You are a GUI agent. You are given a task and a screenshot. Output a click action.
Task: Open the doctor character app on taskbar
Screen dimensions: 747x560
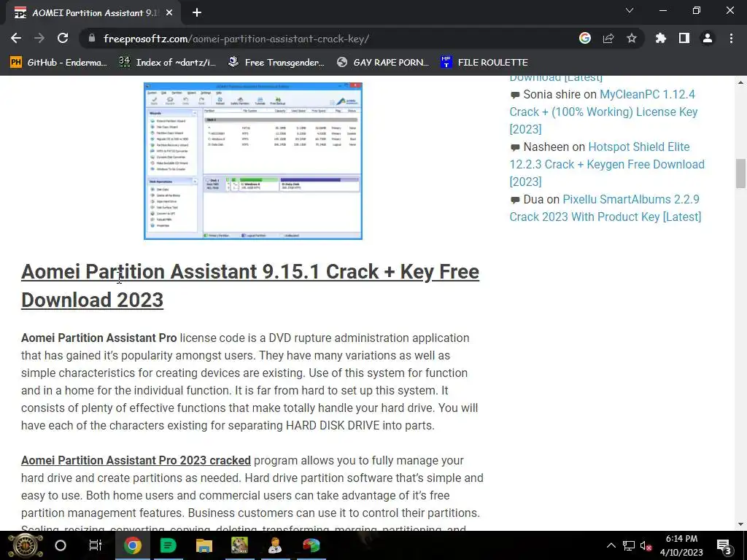275,545
